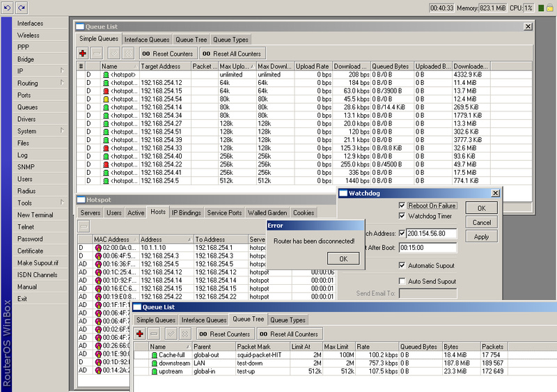Click the yellow queue icon for 192.168.254.54
Image resolution: width=557 pixels, height=392 pixels.
point(106,99)
